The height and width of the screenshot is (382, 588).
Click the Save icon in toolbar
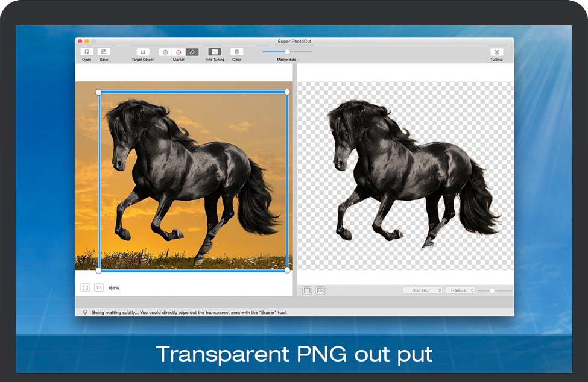[x=104, y=52]
